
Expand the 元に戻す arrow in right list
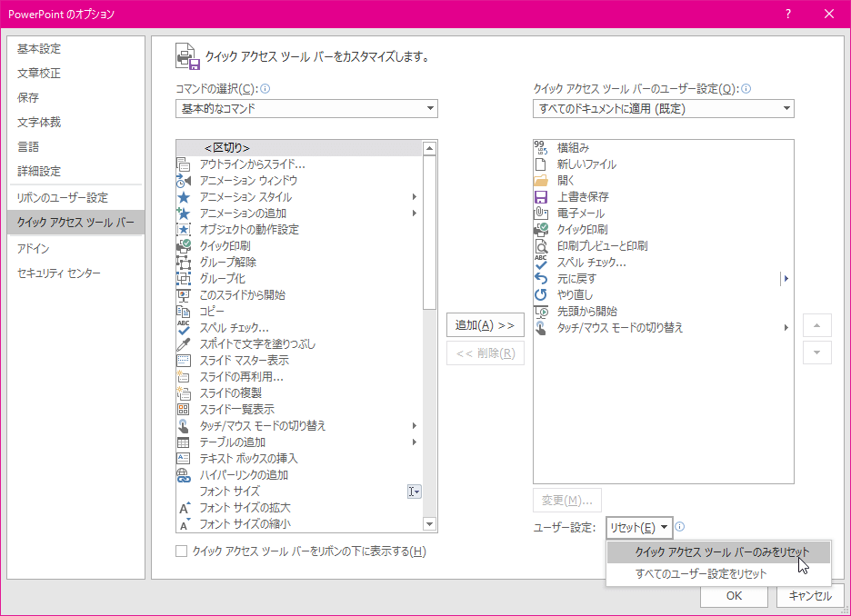786,279
